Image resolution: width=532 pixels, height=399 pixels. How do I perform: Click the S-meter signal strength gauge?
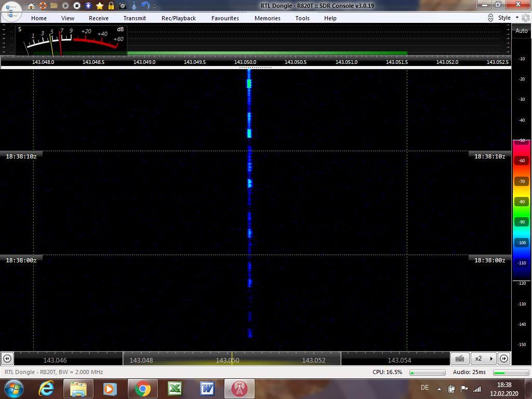tap(71, 40)
